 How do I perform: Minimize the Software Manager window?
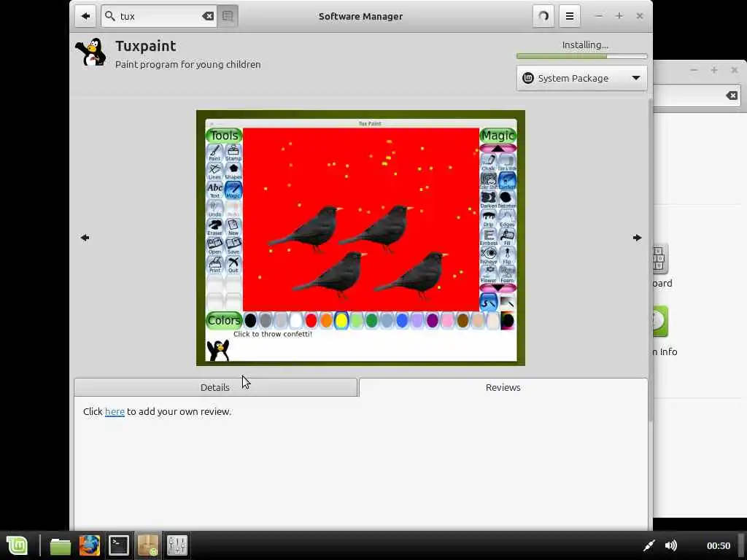tap(599, 16)
